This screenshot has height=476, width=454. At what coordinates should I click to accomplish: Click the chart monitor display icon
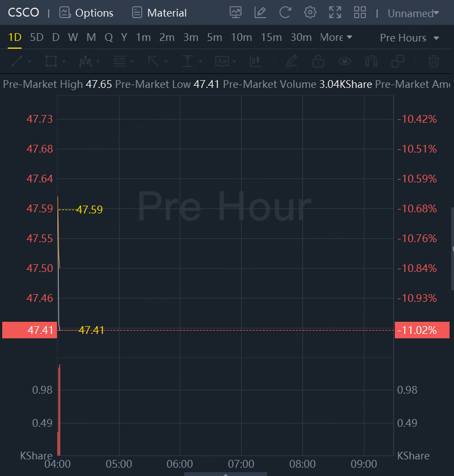tap(236, 13)
